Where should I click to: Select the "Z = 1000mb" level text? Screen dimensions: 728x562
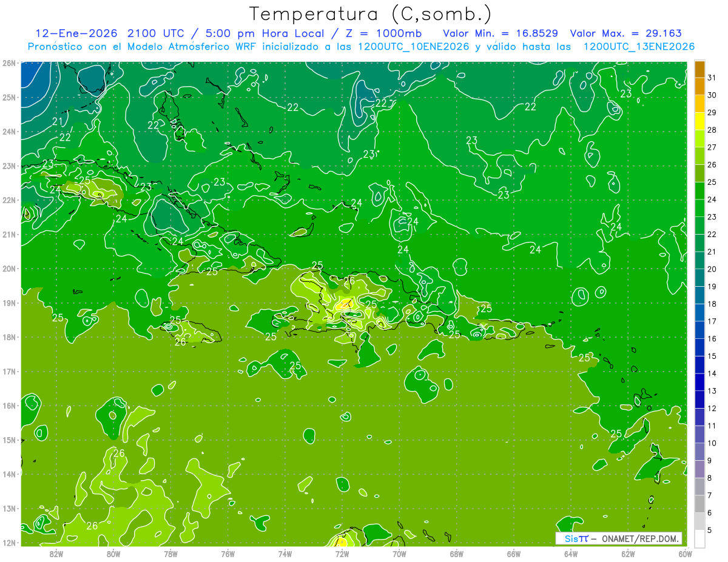point(383,33)
